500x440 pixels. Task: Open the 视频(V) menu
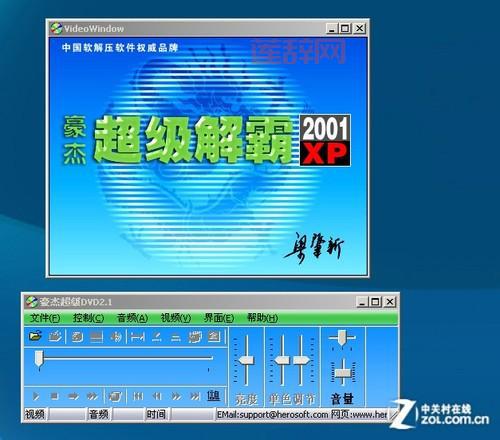[176, 318]
